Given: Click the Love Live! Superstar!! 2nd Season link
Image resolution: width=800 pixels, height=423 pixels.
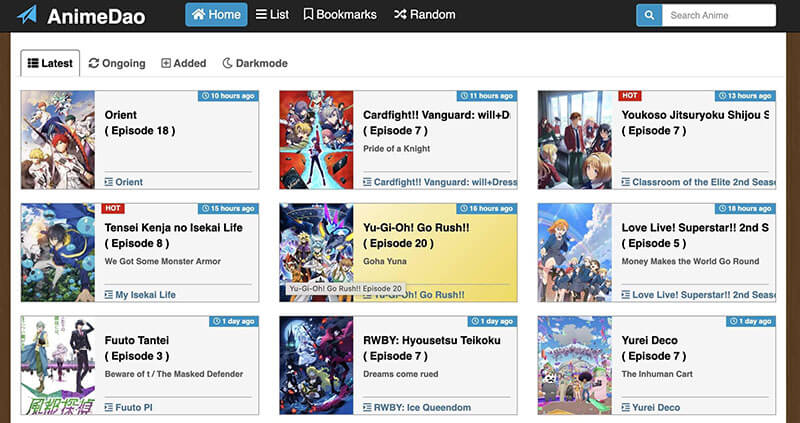Looking at the screenshot, I should click(x=704, y=295).
